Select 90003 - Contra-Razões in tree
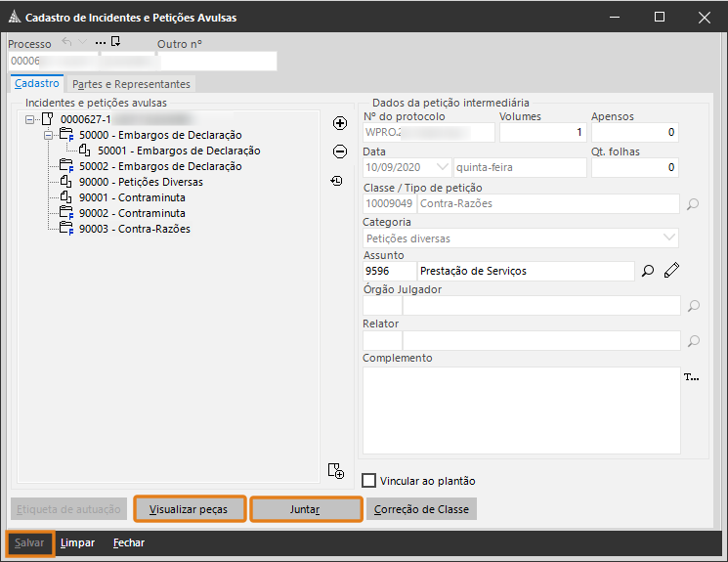Image resolution: width=728 pixels, height=562 pixels. click(x=153, y=229)
